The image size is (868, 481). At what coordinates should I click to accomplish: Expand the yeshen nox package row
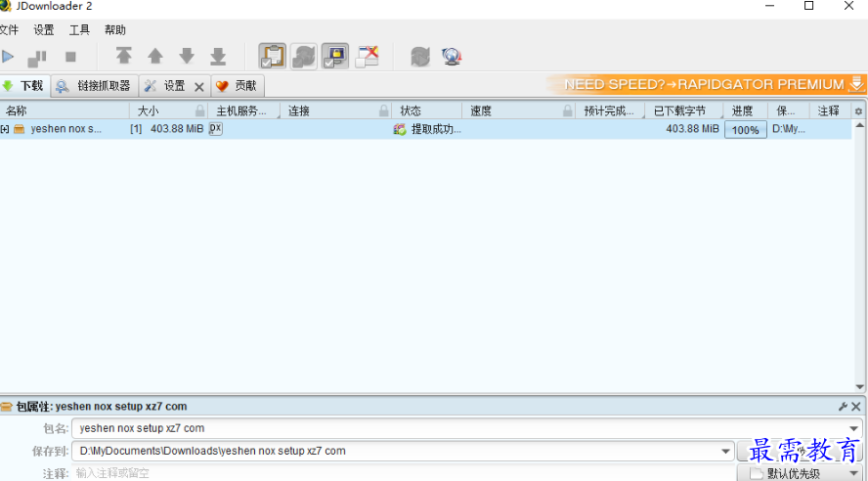pos(5,129)
